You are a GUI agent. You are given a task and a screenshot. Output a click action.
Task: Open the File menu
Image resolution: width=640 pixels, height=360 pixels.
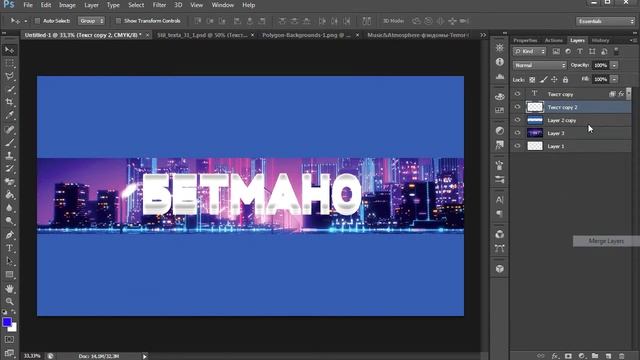coord(28,5)
